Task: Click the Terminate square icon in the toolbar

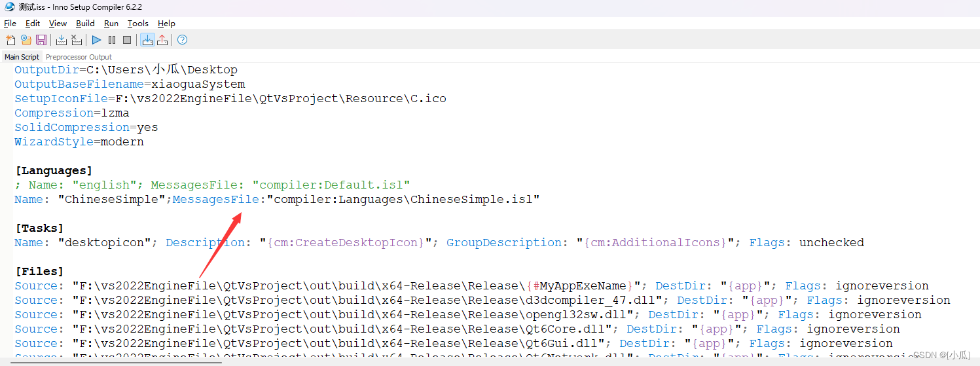Action: pos(127,40)
